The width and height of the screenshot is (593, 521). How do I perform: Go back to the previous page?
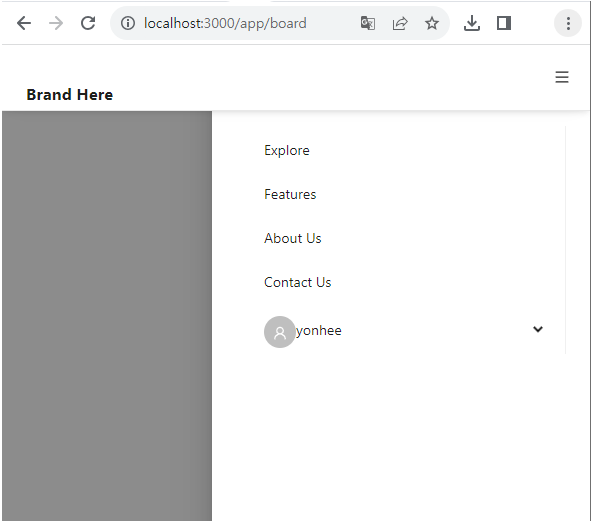coord(24,23)
